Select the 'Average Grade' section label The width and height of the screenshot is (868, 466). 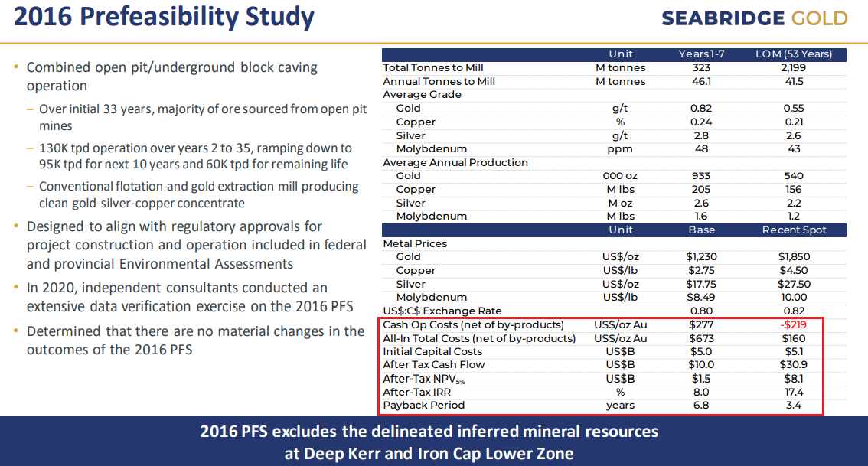(422, 95)
